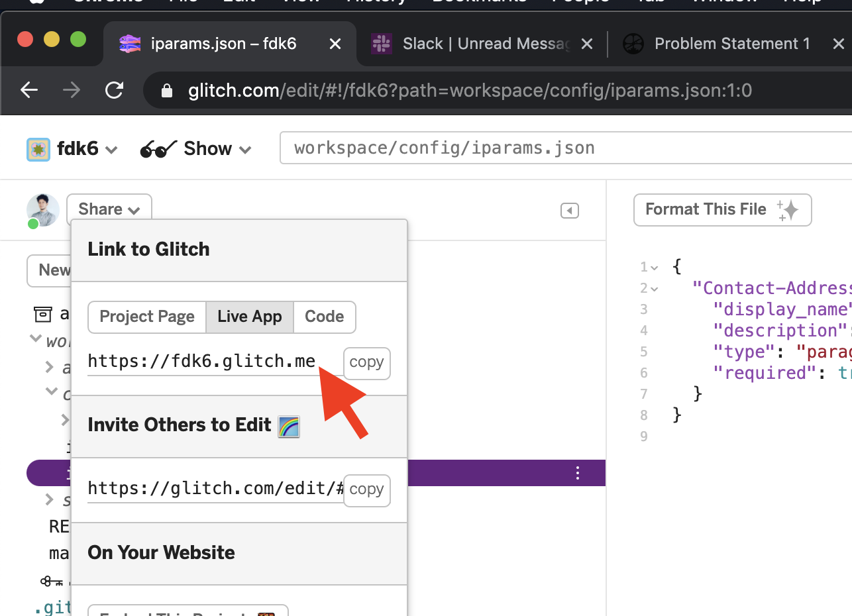852x616 pixels.
Task: Select the Project Page link option
Action: pyautogui.click(x=147, y=317)
